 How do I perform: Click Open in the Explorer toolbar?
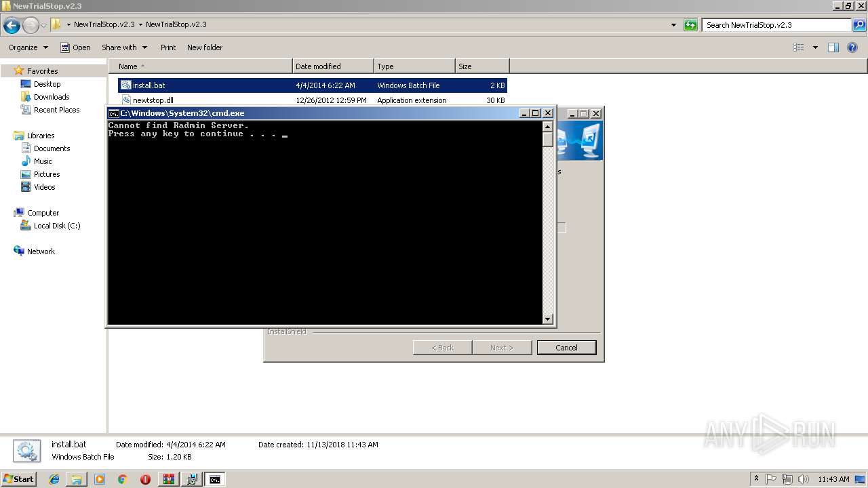(75, 47)
